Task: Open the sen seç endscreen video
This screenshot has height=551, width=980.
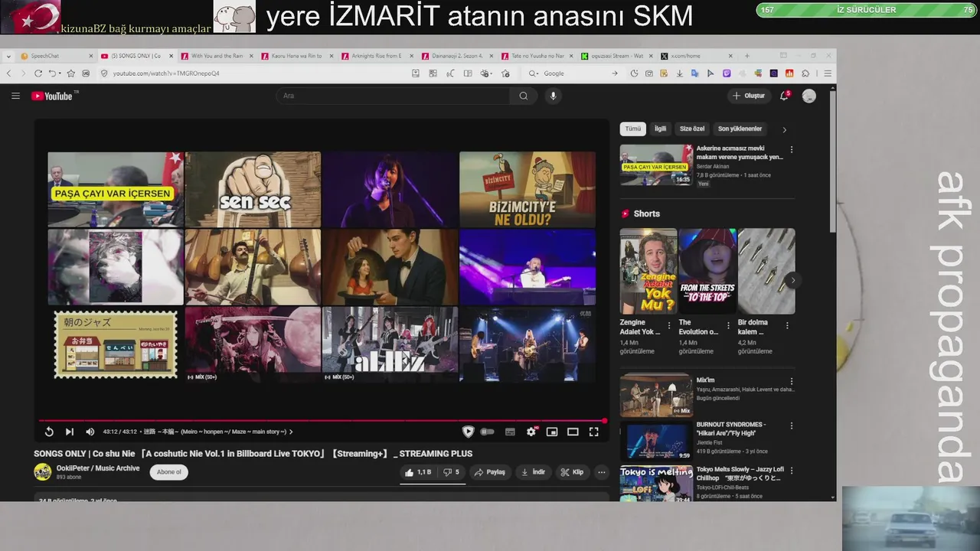Action: [x=253, y=189]
